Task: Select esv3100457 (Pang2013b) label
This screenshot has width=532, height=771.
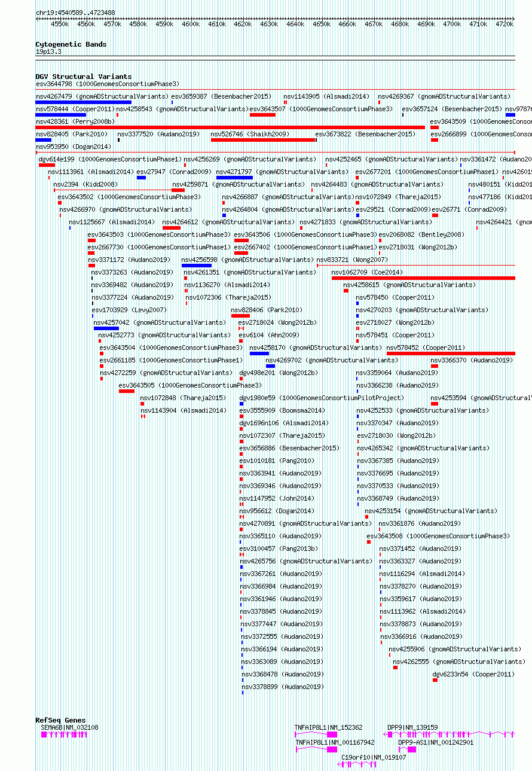Action: click(279, 548)
